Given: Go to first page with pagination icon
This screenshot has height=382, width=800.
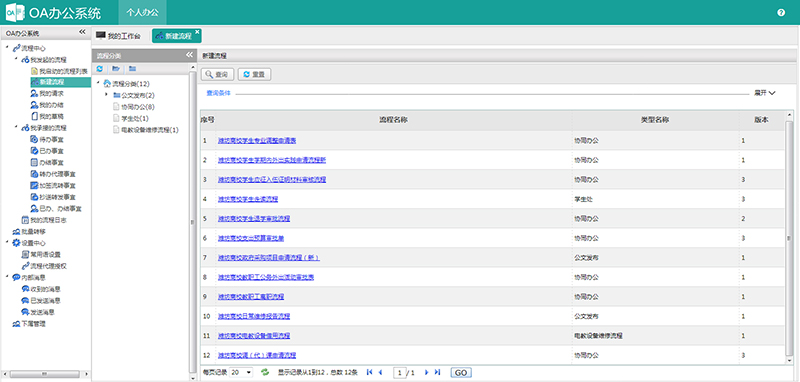Looking at the screenshot, I should [369, 373].
